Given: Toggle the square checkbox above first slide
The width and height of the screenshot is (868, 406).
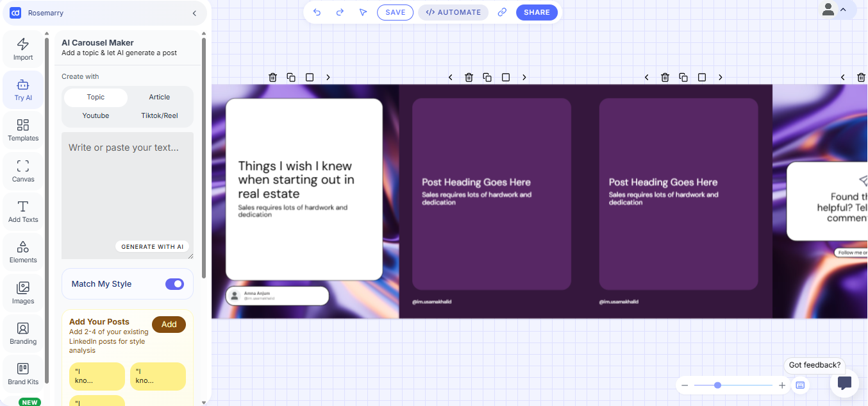Looking at the screenshot, I should (310, 77).
